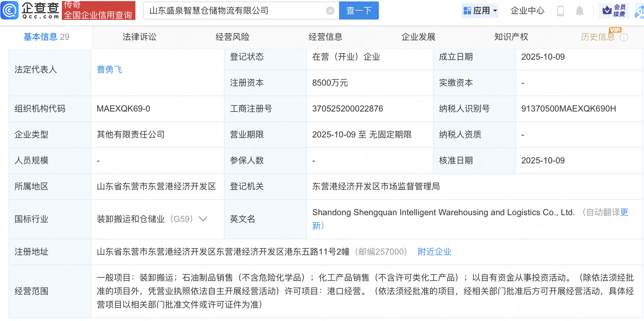The height and width of the screenshot is (321, 644).
Task: Open notifications bell icon
Action: click(579, 11)
